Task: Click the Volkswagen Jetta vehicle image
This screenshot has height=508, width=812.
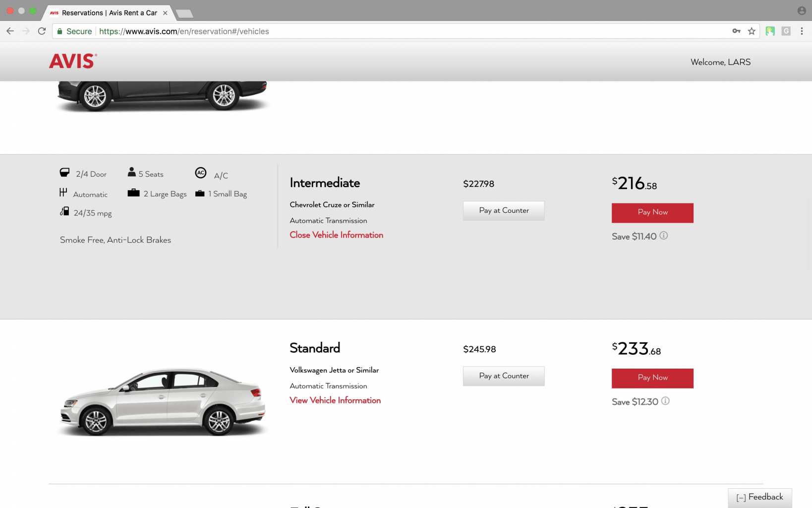Action: [x=163, y=402]
